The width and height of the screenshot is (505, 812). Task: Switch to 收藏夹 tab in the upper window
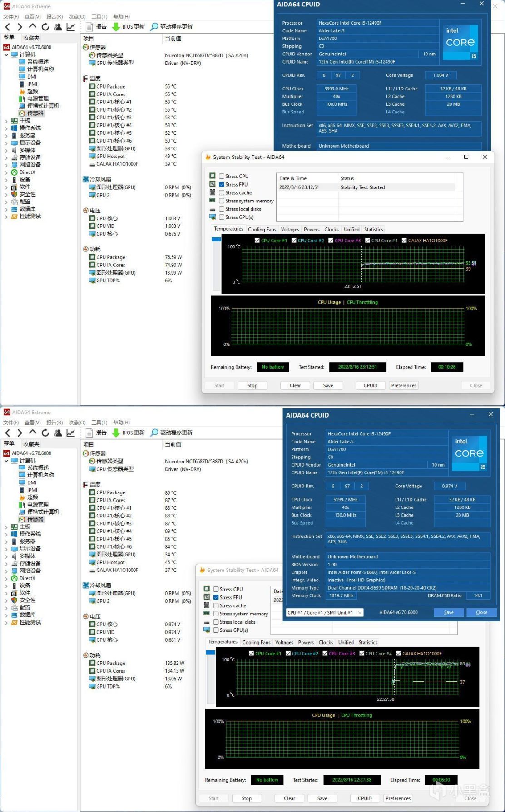(x=31, y=38)
